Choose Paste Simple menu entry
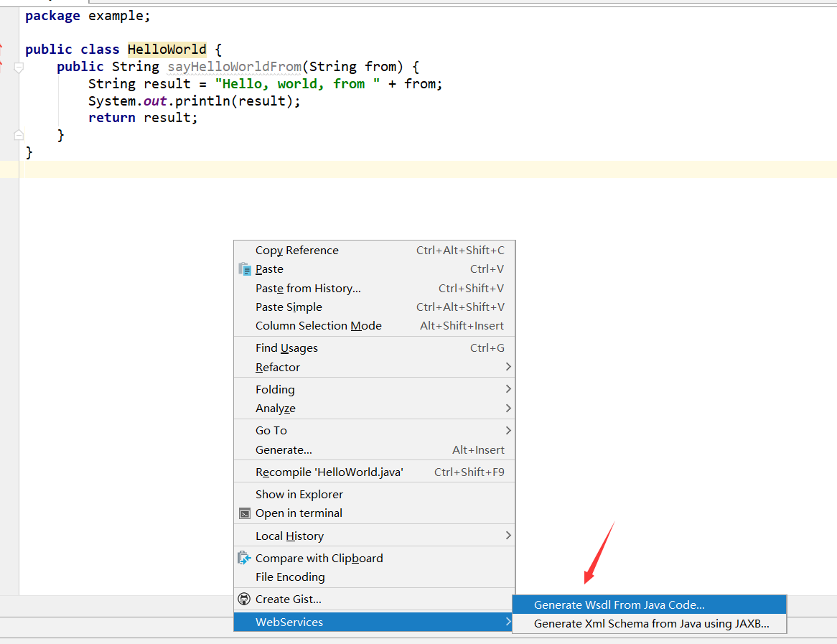 pos(374,307)
